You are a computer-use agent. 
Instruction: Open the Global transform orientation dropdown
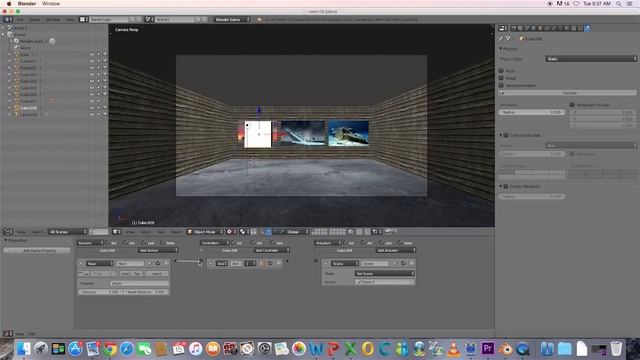click(x=297, y=232)
